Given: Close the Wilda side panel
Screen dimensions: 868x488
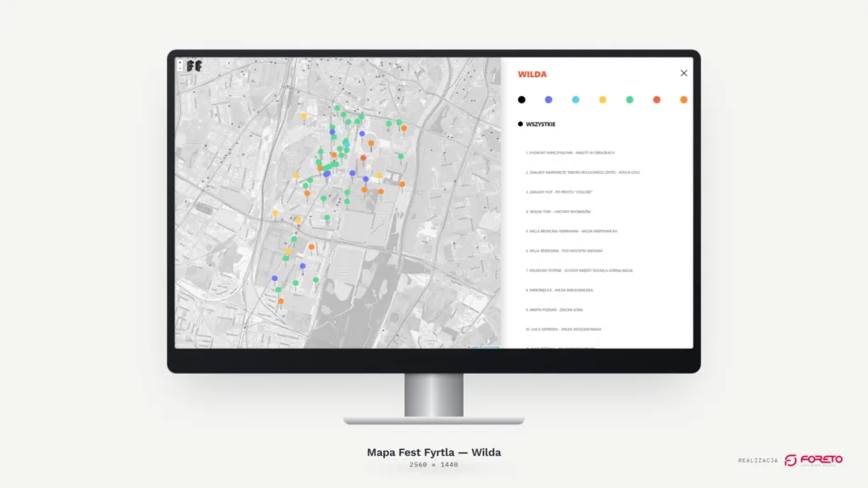Looking at the screenshot, I should (684, 73).
